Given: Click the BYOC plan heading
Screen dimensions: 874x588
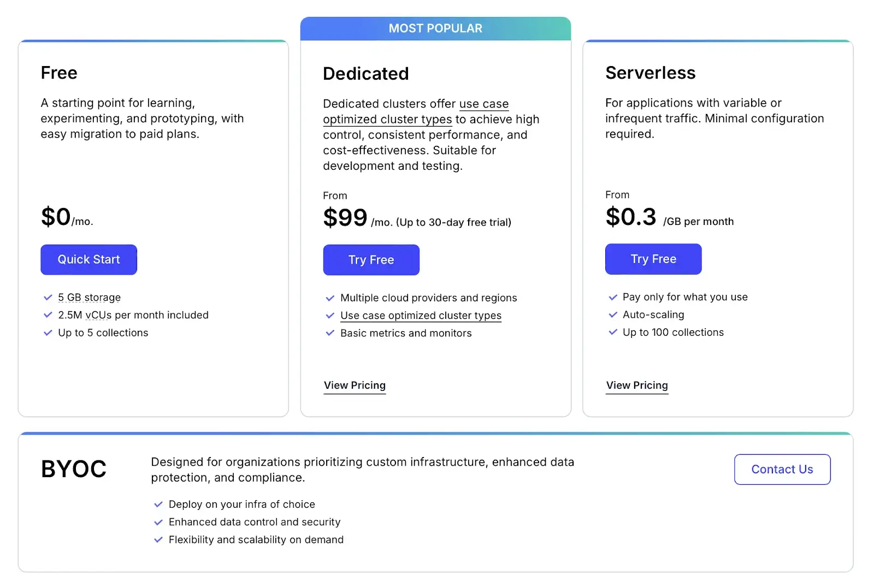Looking at the screenshot, I should point(74,469).
